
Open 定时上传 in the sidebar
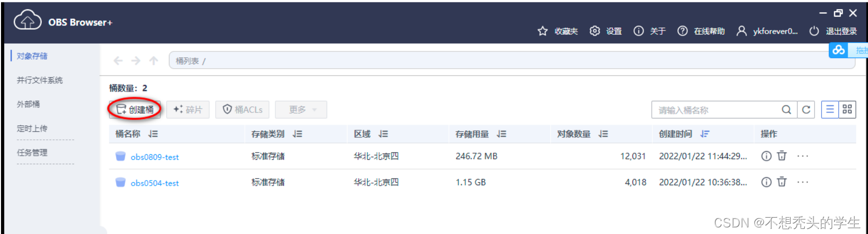pyautogui.click(x=32, y=128)
